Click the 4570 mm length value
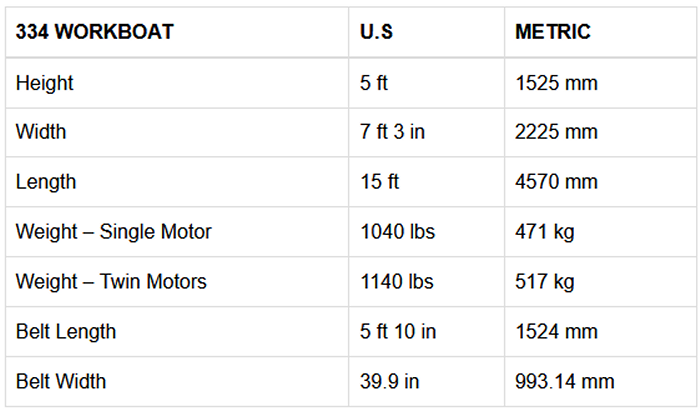 click(556, 182)
